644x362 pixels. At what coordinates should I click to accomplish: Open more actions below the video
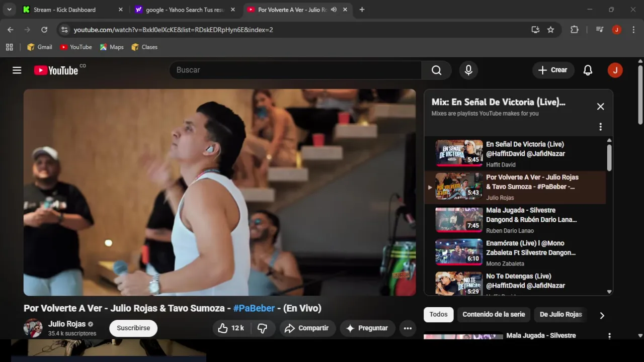point(408,328)
